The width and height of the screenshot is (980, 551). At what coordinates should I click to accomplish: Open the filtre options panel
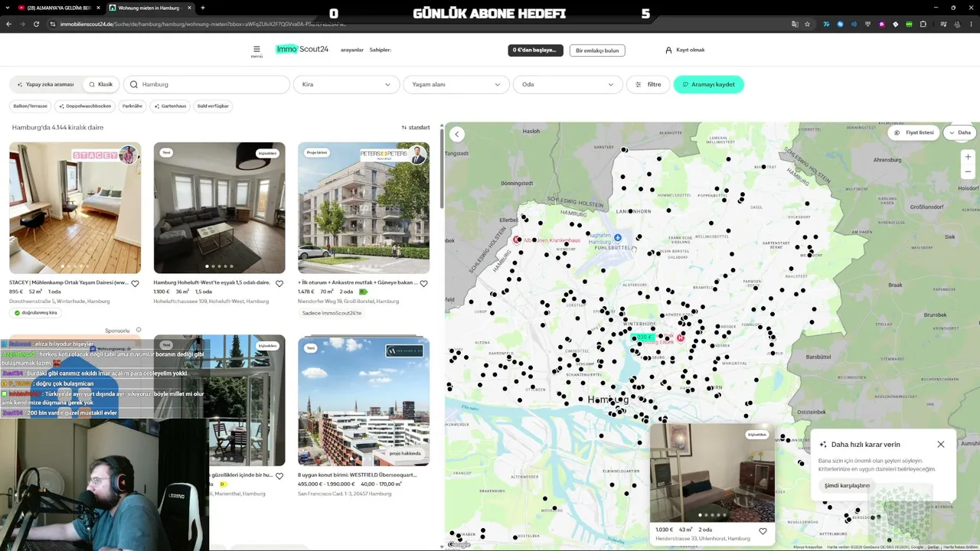pyautogui.click(x=648, y=84)
